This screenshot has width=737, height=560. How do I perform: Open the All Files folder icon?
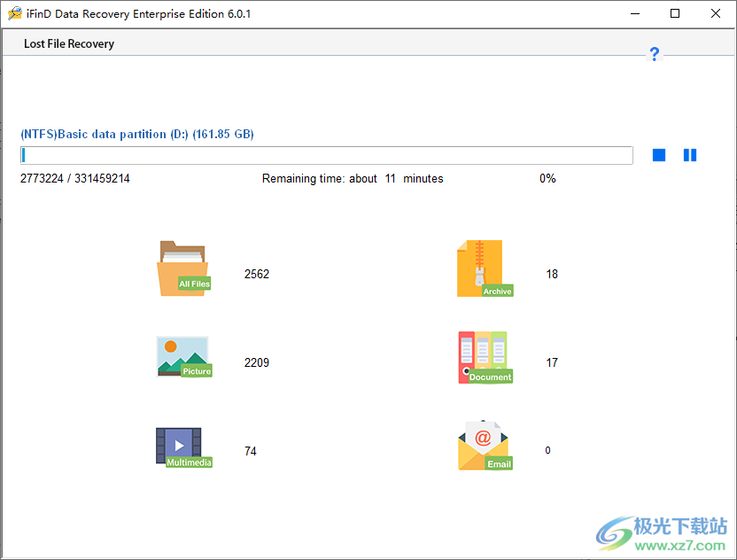(x=183, y=268)
